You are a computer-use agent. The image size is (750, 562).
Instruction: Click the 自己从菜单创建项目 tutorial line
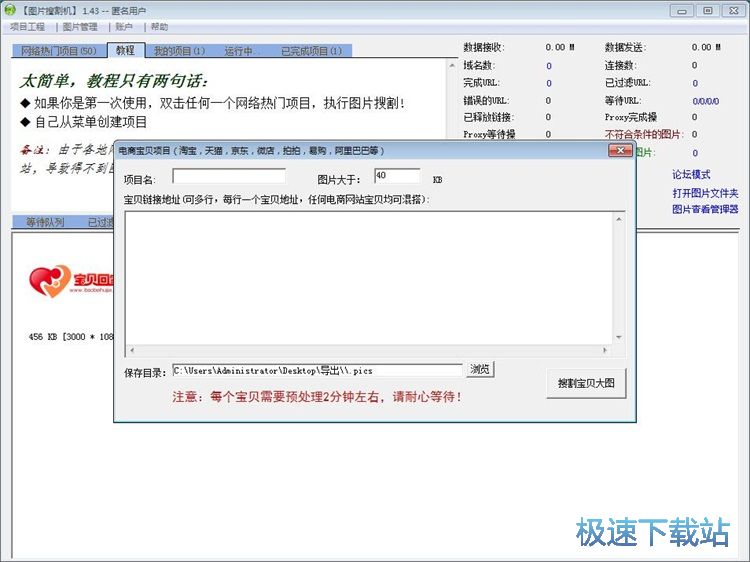coord(85,122)
